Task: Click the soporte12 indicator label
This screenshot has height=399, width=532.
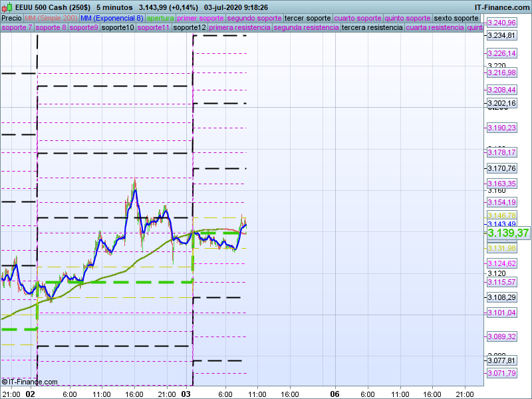Action: 189,28
